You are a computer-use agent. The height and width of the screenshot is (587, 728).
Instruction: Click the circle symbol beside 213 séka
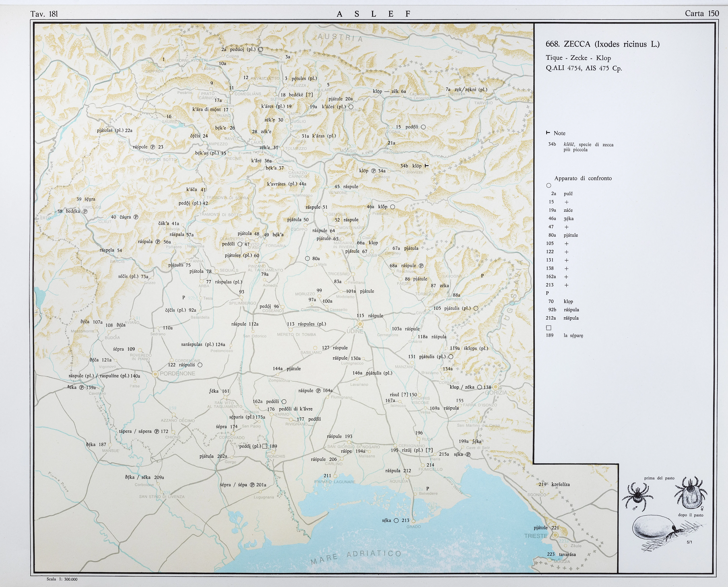point(396,520)
